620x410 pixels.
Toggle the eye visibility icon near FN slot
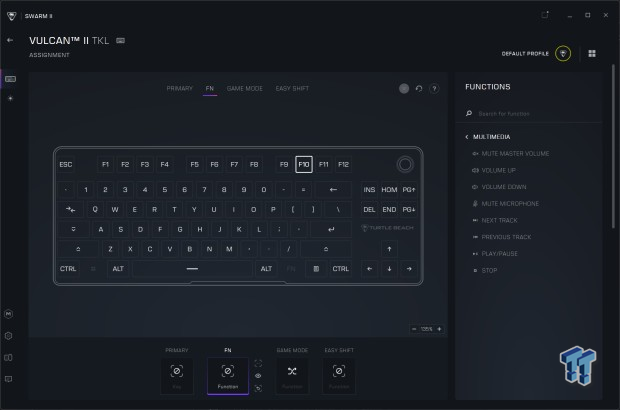[258, 376]
